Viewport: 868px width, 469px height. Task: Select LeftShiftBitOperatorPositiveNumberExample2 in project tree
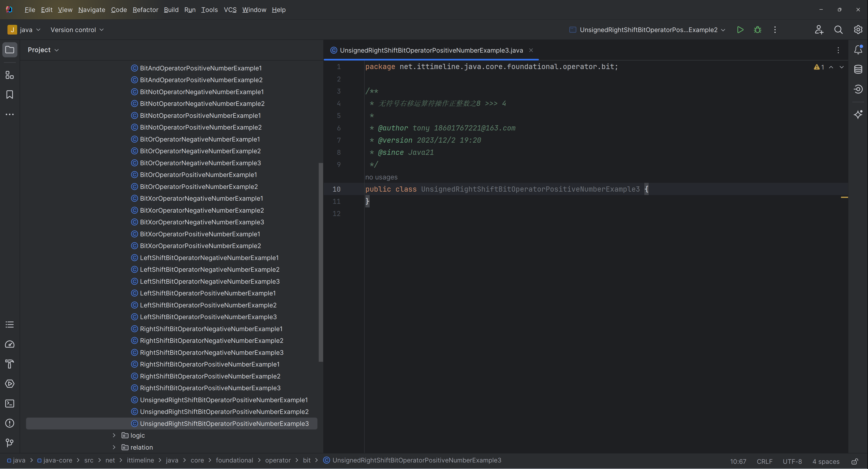[204, 305]
